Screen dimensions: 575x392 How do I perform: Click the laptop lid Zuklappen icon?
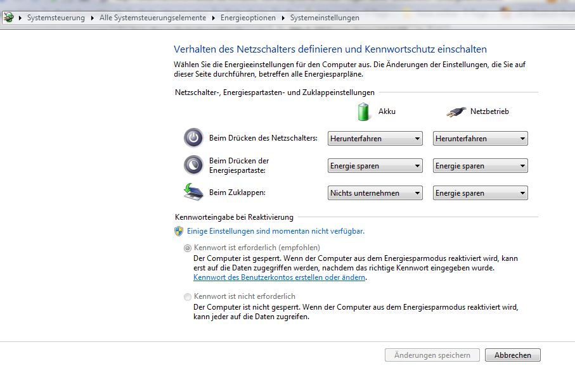point(193,192)
